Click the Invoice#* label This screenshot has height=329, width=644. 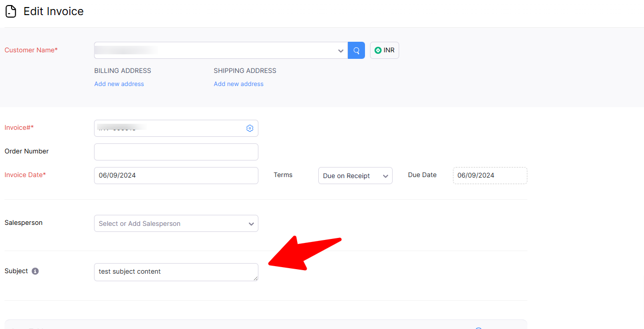tap(19, 128)
